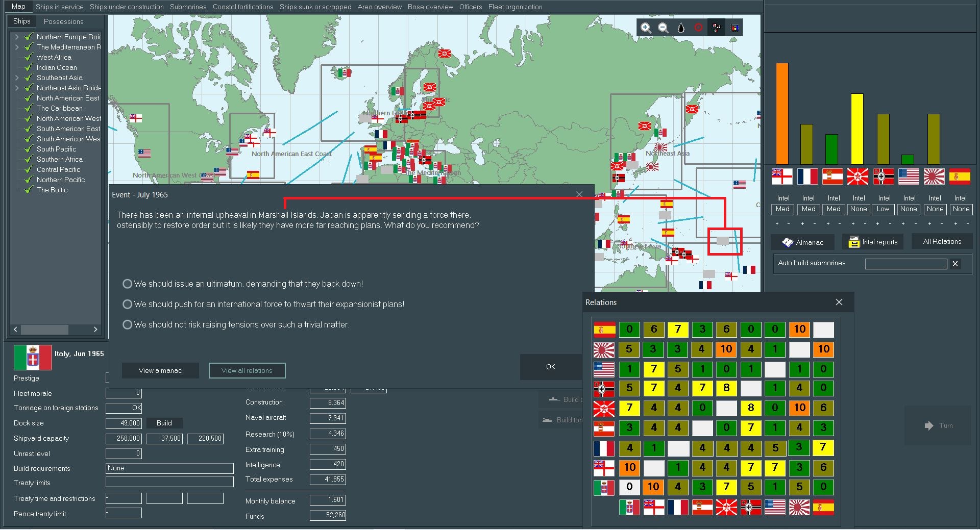
Task: Click the USA row flag in Relations
Action: 604,369
